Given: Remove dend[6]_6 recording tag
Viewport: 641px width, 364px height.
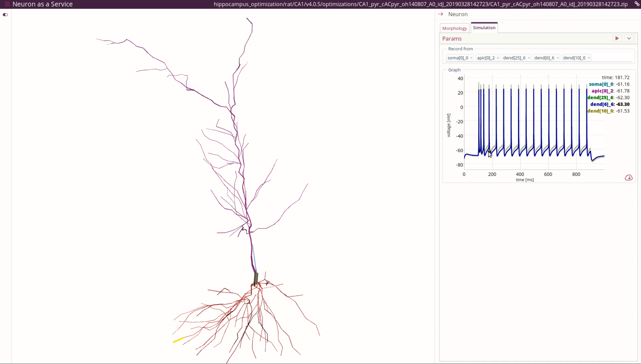Looking at the screenshot, I should tap(557, 58).
